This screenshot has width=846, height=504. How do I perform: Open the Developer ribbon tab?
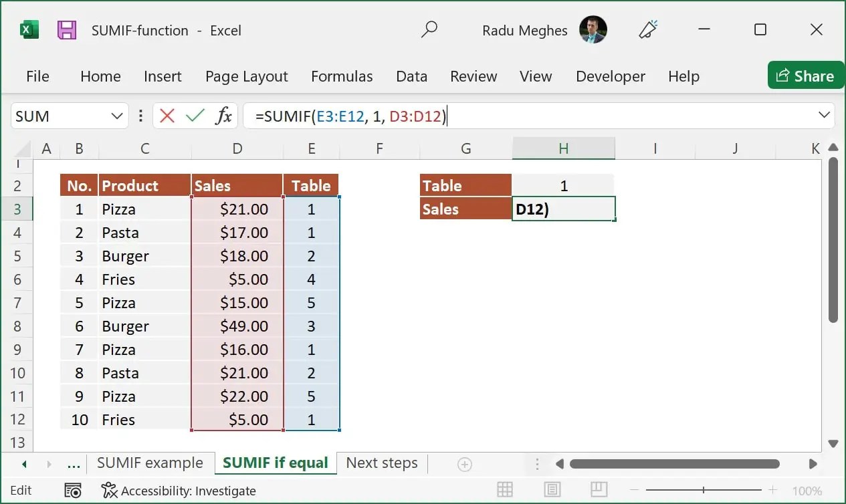pyautogui.click(x=610, y=76)
